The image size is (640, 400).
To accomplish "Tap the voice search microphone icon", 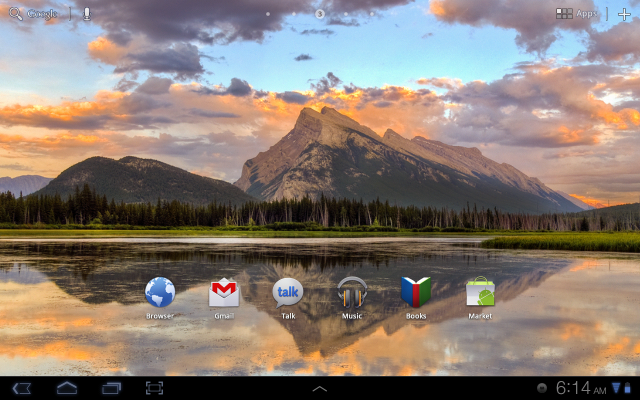I will (87, 14).
